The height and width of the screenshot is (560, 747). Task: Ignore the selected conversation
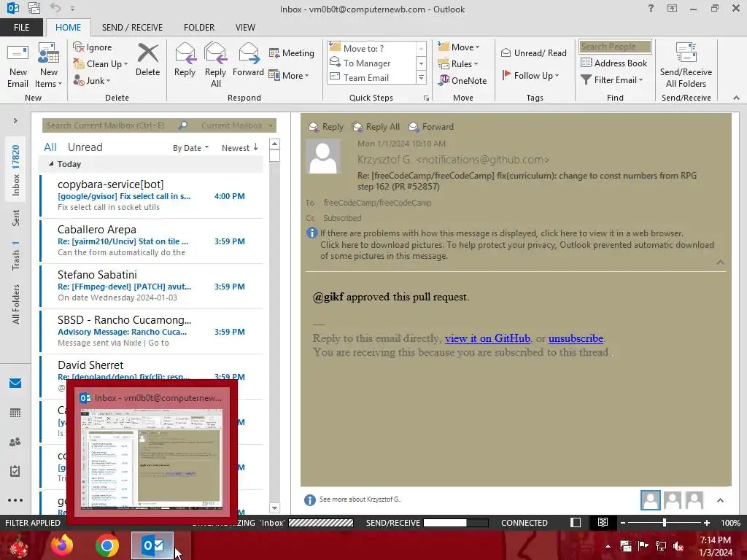[93, 47]
